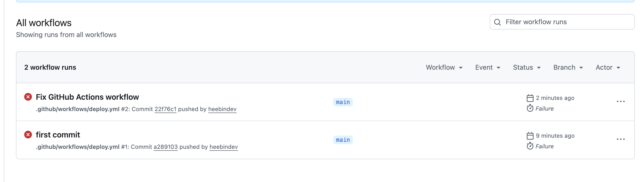Open the three-dot menu for first commit run
644x182 pixels.
click(621, 139)
